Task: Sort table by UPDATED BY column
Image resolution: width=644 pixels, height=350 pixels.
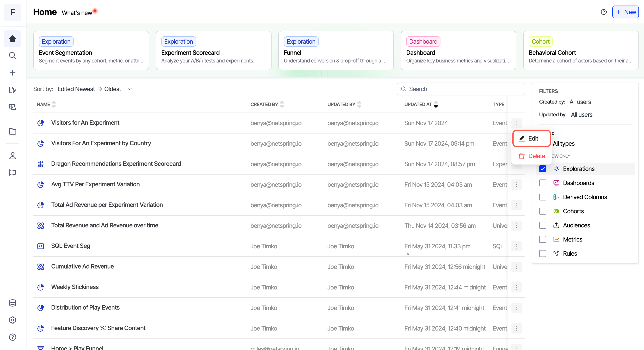Action: (344, 104)
